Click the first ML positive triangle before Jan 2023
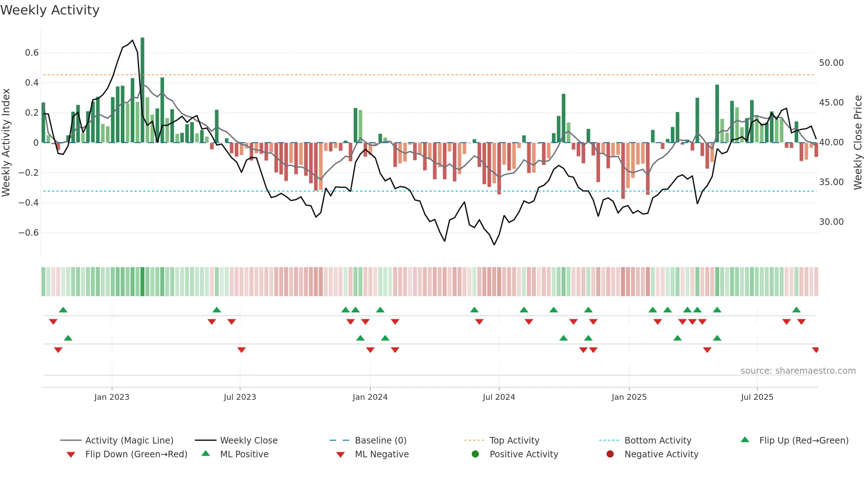The image size is (868, 488). click(x=68, y=338)
